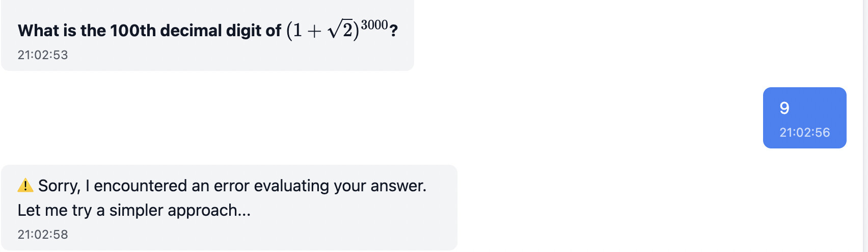Click the timestamp 21:02:56 in the blue bubble
This screenshot has height=252, width=868.
click(x=804, y=133)
